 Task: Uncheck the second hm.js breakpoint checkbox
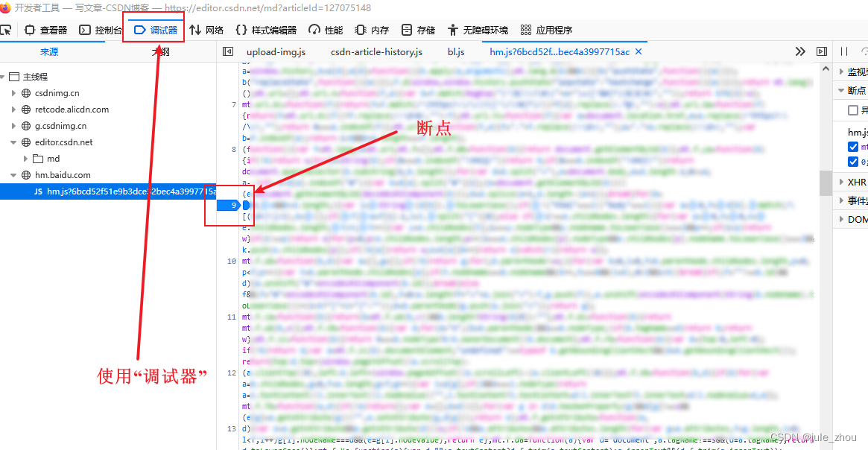[853, 162]
